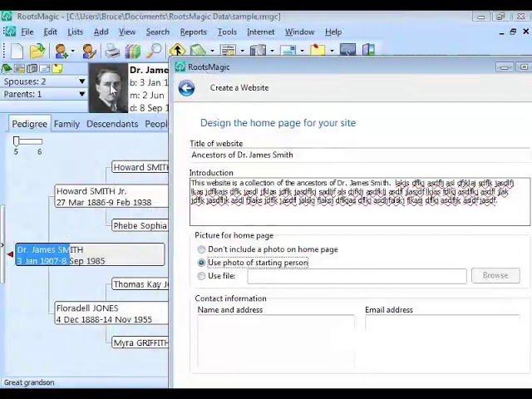Click the small green leaf sidebar icon
Image resolution: width=532 pixels, height=399 pixels.
pos(7,68)
